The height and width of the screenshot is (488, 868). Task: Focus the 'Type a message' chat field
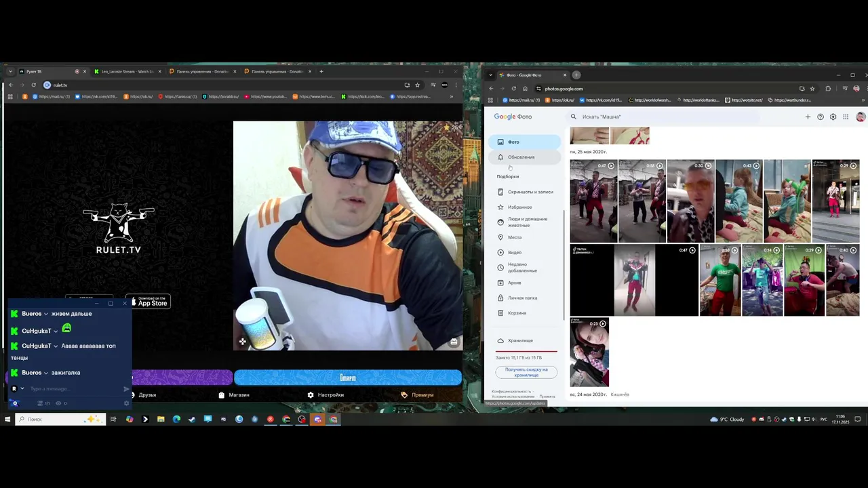point(73,389)
